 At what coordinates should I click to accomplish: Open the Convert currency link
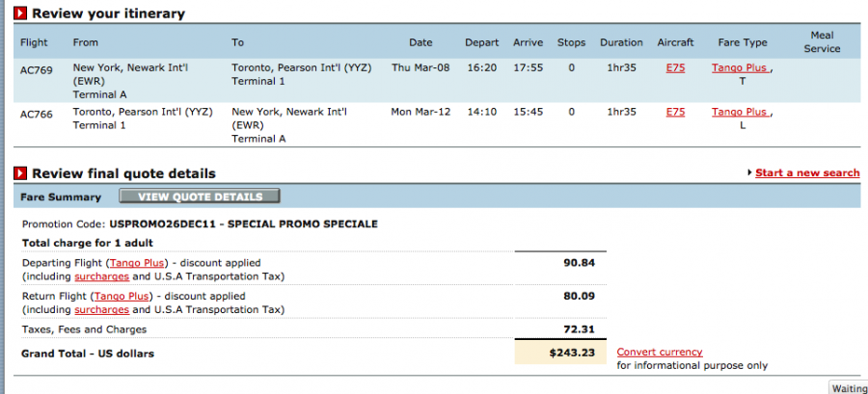660,353
